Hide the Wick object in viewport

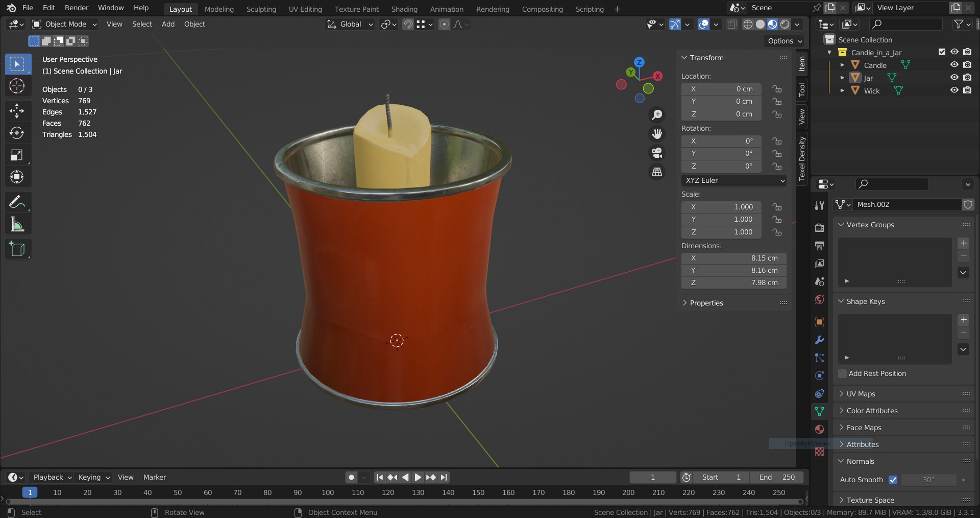(x=954, y=90)
